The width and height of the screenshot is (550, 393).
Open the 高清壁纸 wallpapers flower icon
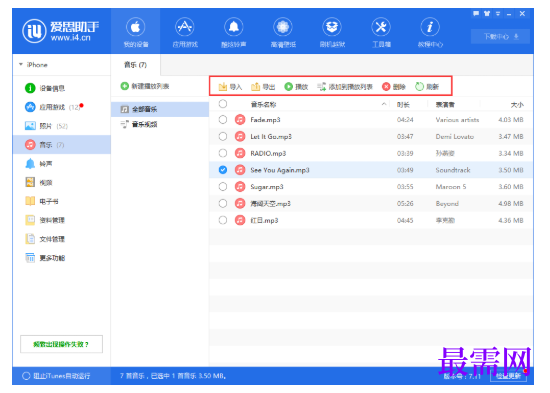point(283,27)
